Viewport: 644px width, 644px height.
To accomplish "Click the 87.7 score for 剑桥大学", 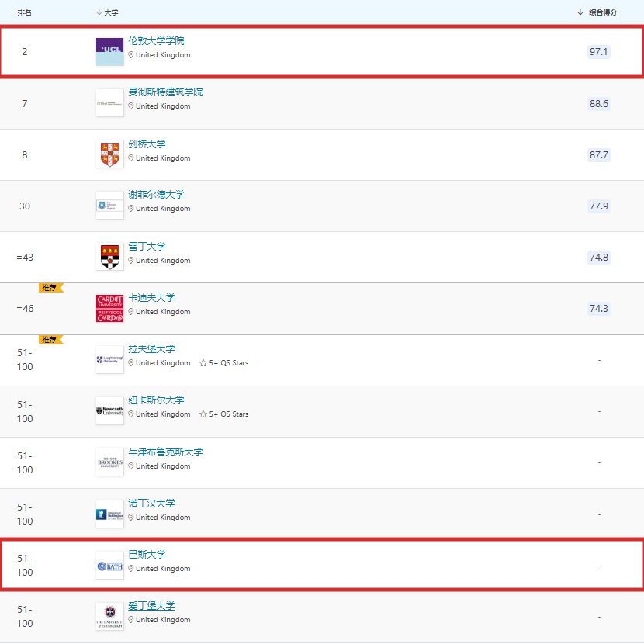I will point(599,155).
